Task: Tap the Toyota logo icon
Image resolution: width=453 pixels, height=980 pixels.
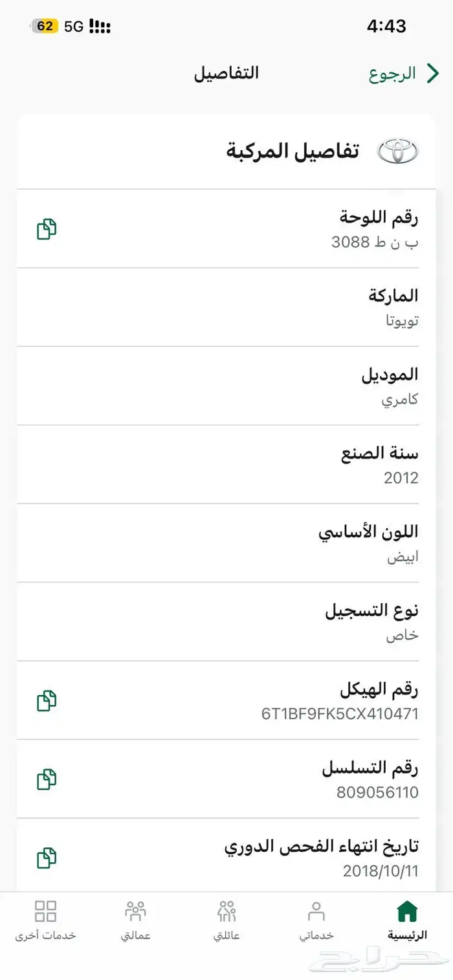Action: (398, 151)
